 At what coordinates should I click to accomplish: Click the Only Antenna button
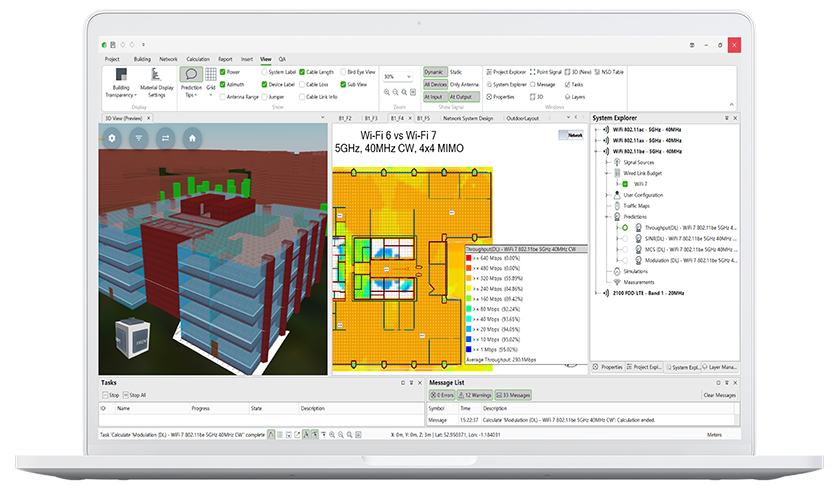click(464, 84)
